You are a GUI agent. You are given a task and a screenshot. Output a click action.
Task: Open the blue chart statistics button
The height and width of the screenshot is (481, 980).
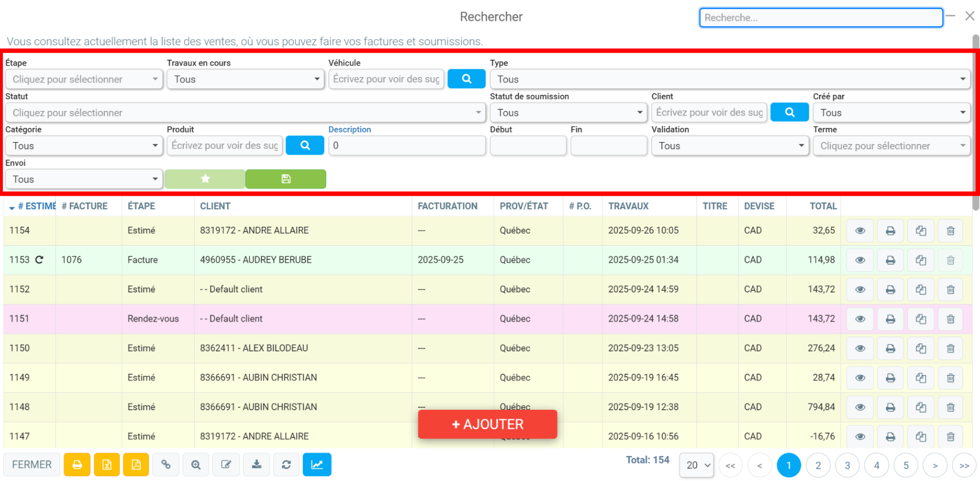point(317,464)
